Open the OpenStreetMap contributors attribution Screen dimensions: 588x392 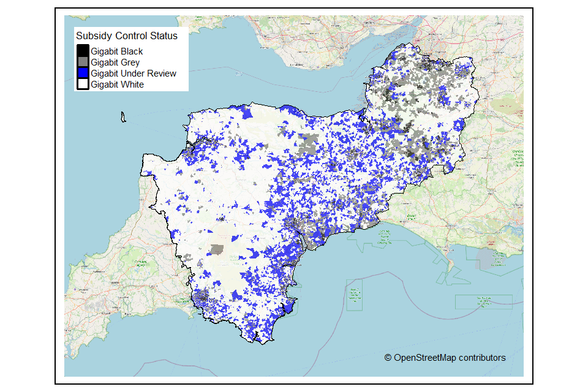click(x=445, y=358)
